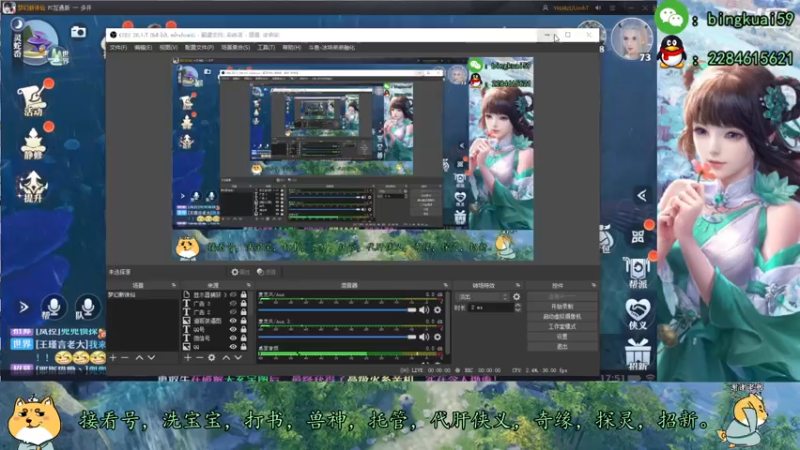The image size is (800, 450).
Task: Remove the selected scene with minus icon
Action: tap(125, 358)
